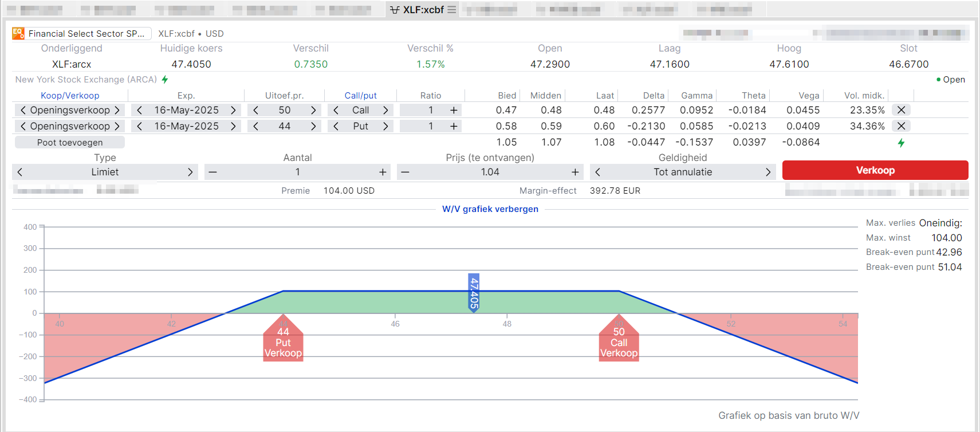
Task: Click the red Verkoop sell button
Action: (x=875, y=170)
